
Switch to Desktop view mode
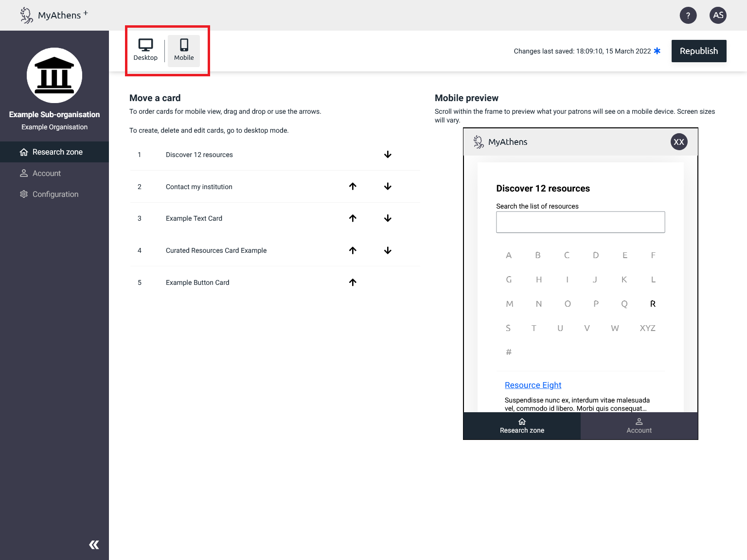tap(145, 50)
